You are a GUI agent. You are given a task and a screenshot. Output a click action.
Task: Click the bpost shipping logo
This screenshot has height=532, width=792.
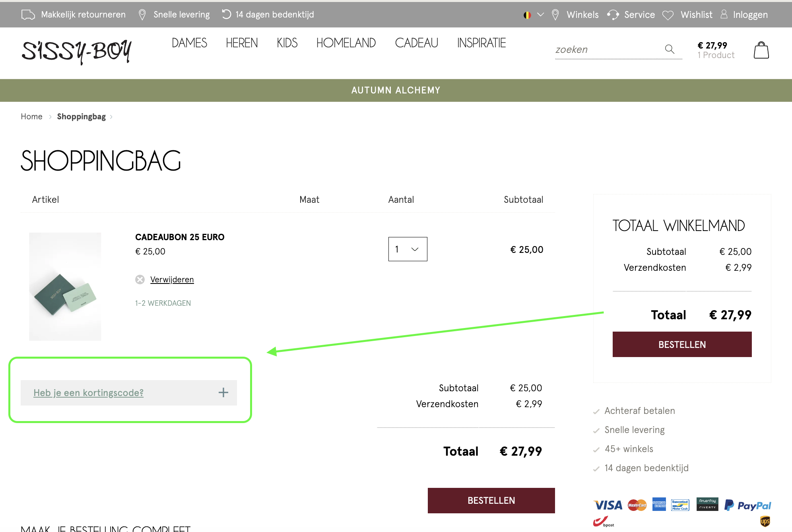[x=603, y=522]
